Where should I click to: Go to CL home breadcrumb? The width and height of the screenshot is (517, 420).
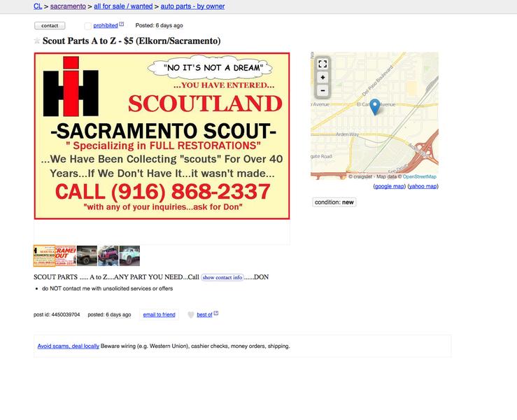pos(38,6)
